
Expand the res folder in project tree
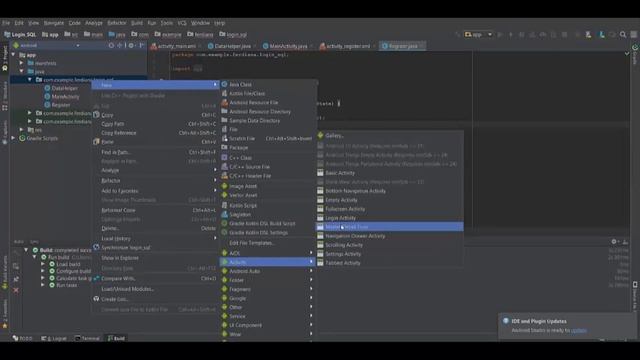coord(22,129)
